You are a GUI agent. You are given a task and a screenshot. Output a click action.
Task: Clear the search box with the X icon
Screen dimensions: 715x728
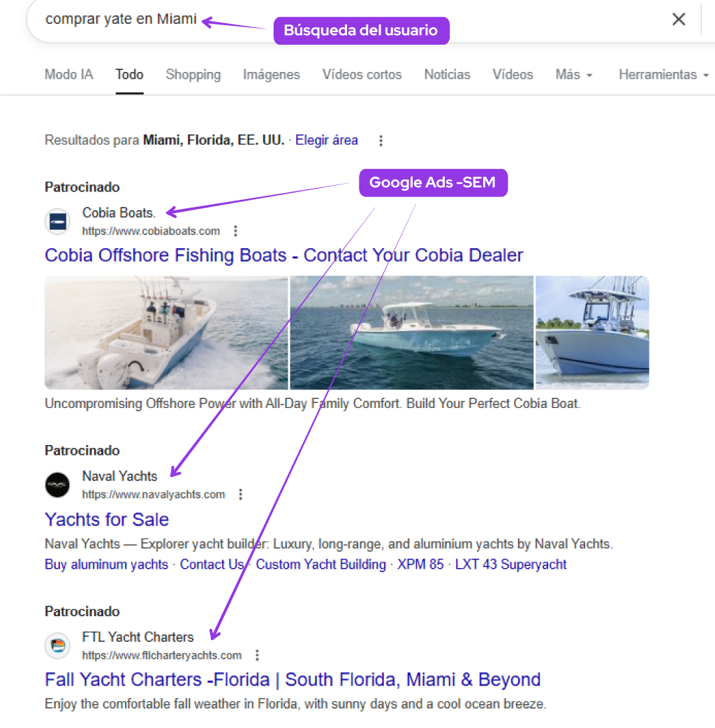click(678, 20)
